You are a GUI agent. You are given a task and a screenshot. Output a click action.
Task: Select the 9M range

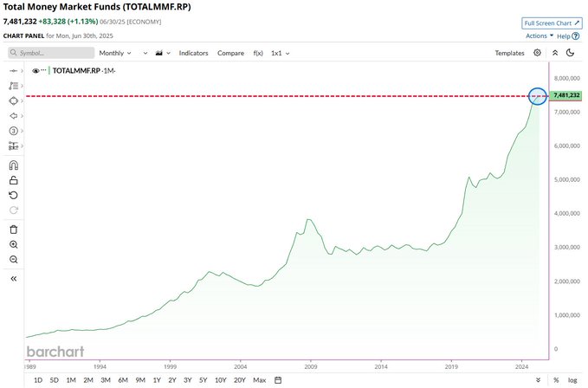point(140,380)
